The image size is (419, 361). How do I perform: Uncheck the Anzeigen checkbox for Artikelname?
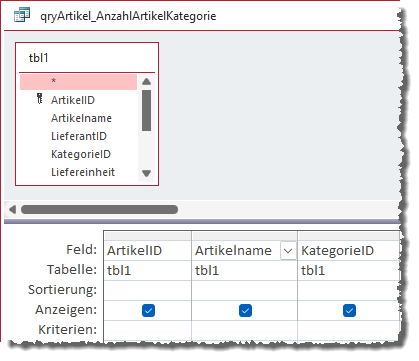245,310
